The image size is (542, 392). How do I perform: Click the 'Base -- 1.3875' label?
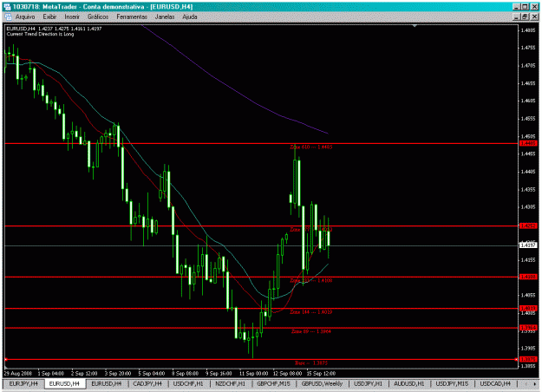point(310,363)
